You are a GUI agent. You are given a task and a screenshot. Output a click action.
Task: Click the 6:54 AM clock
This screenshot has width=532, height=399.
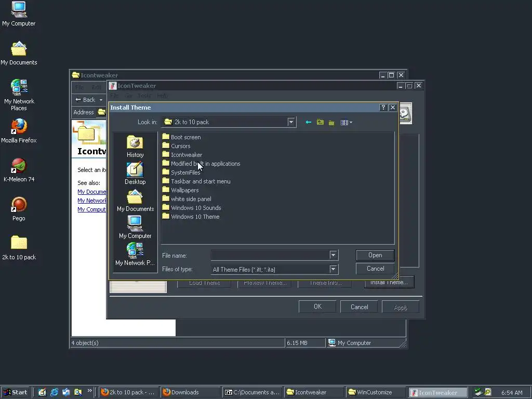tap(512, 393)
